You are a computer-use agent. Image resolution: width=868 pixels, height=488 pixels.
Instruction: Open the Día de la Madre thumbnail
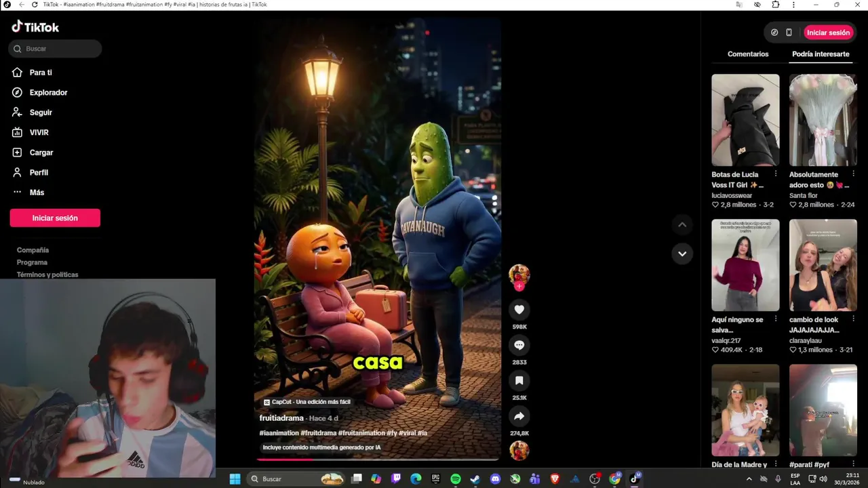tap(745, 410)
